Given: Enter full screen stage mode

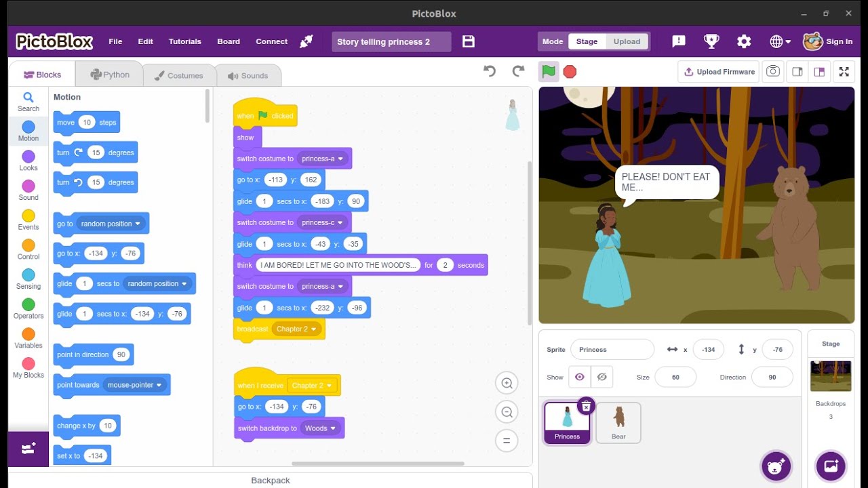Looking at the screenshot, I should click(x=844, y=71).
